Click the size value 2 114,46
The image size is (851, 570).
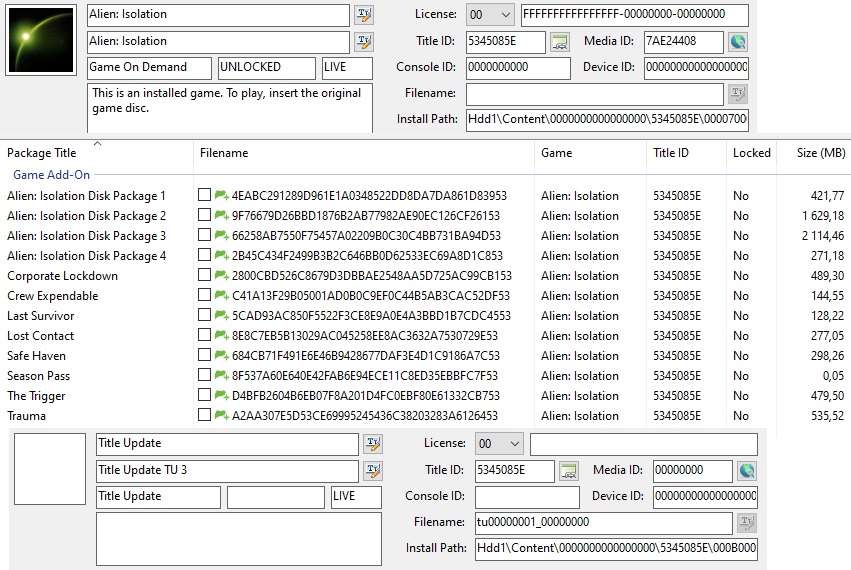pos(823,236)
